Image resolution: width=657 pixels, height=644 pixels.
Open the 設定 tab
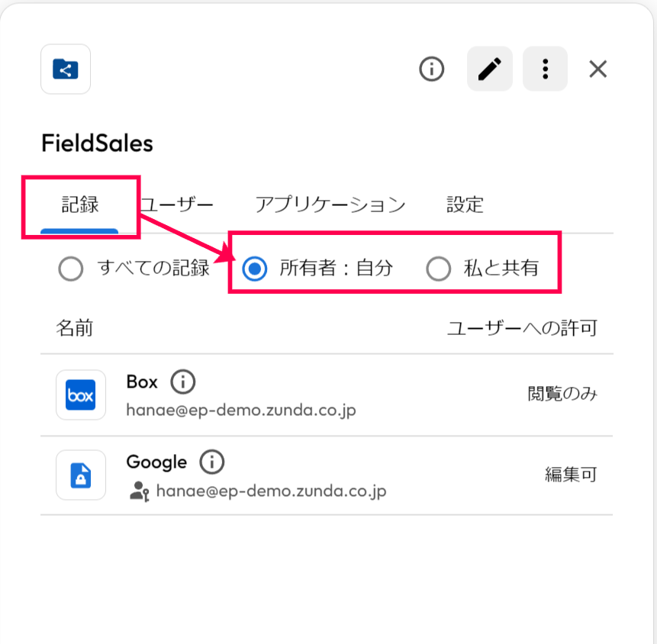pos(465,205)
